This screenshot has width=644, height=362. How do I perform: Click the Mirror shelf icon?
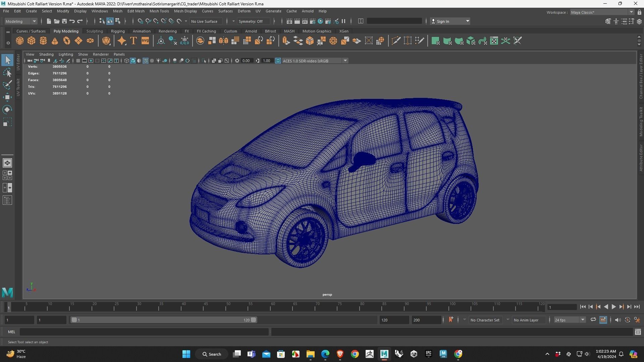pyautogui.click(x=223, y=41)
